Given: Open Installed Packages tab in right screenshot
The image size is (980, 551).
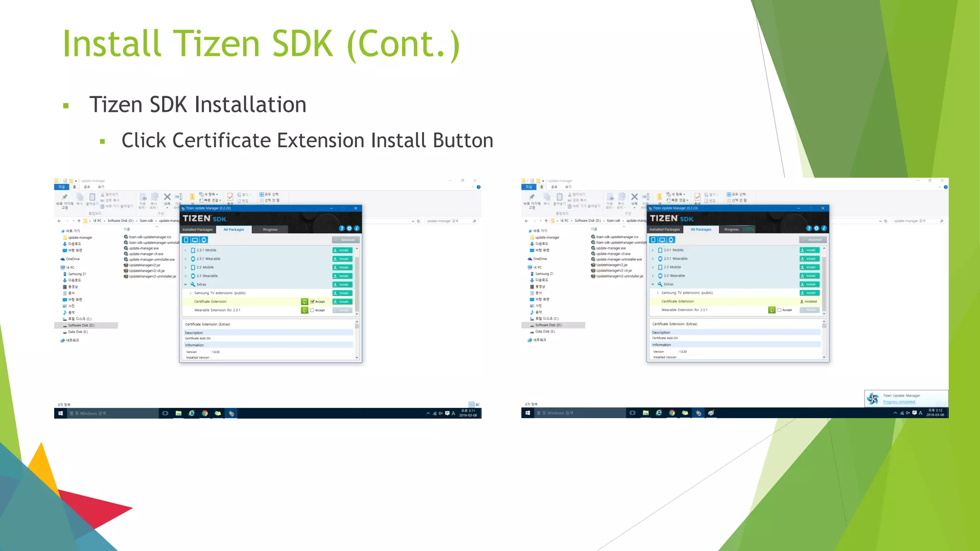Looking at the screenshot, I should coord(664,230).
